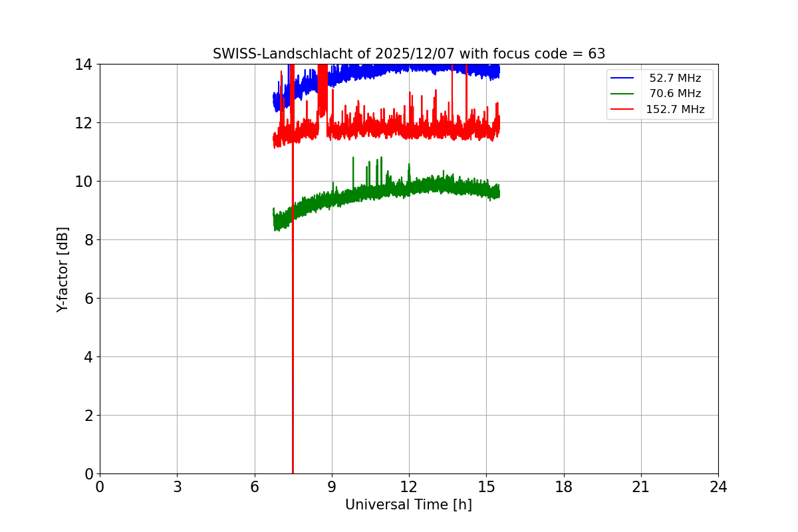Select the 152.7 MHz legend label
Image resolution: width=798 pixels, height=532 pixels.
[x=675, y=110]
